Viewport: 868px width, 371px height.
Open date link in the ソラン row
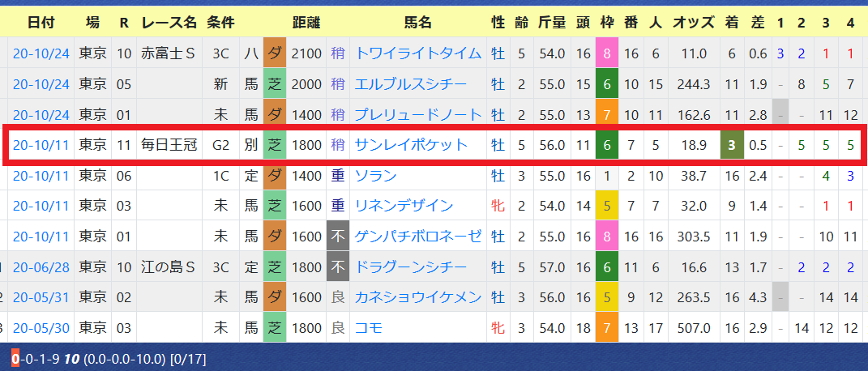coord(41,176)
